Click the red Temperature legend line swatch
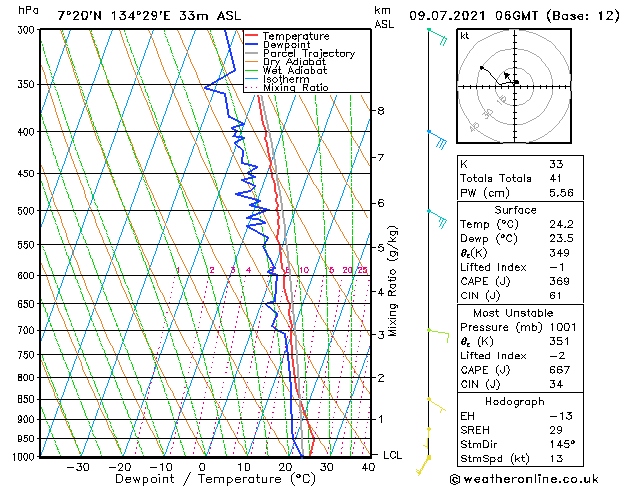 click(x=251, y=35)
